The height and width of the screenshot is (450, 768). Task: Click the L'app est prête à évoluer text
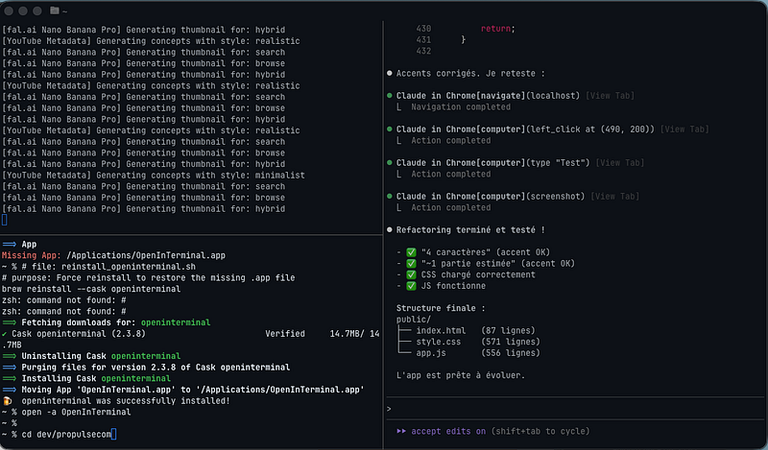click(460, 376)
